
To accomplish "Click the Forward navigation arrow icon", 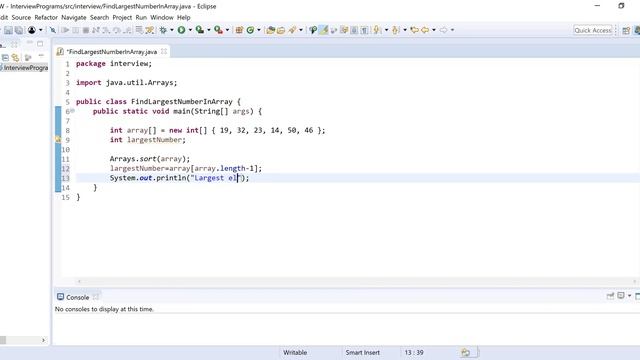I will pyautogui.click(x=444, y=30).
